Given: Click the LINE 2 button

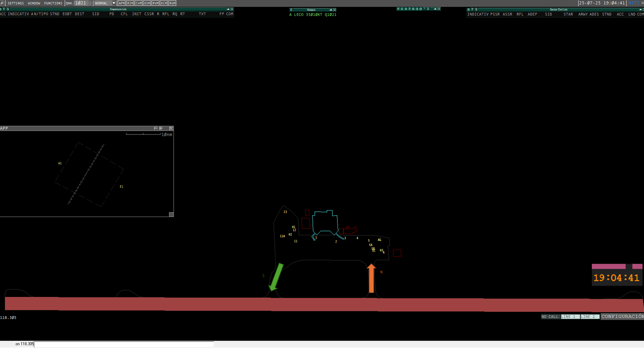Looking at the screenshot, I should [x=590, y=317].
